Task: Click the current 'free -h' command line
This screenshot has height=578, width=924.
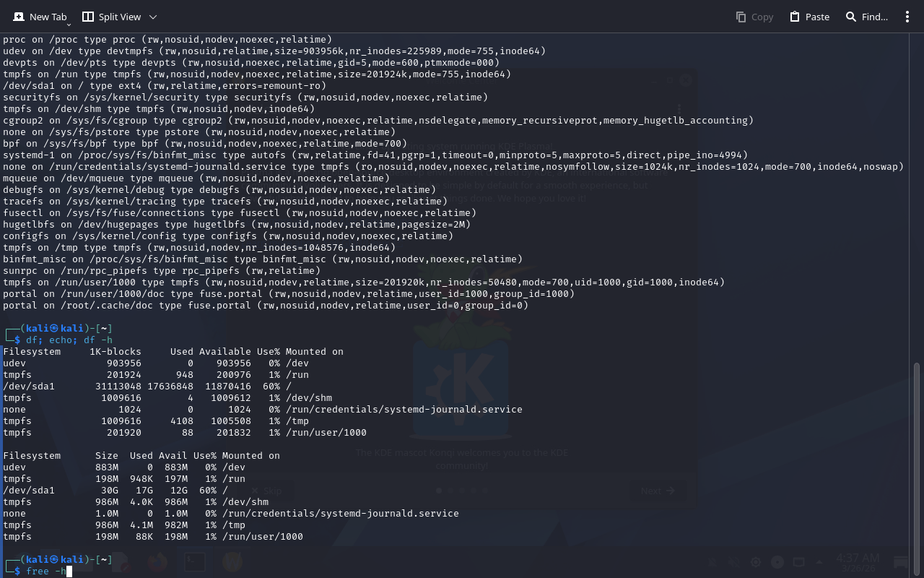Action: point(46,571)
